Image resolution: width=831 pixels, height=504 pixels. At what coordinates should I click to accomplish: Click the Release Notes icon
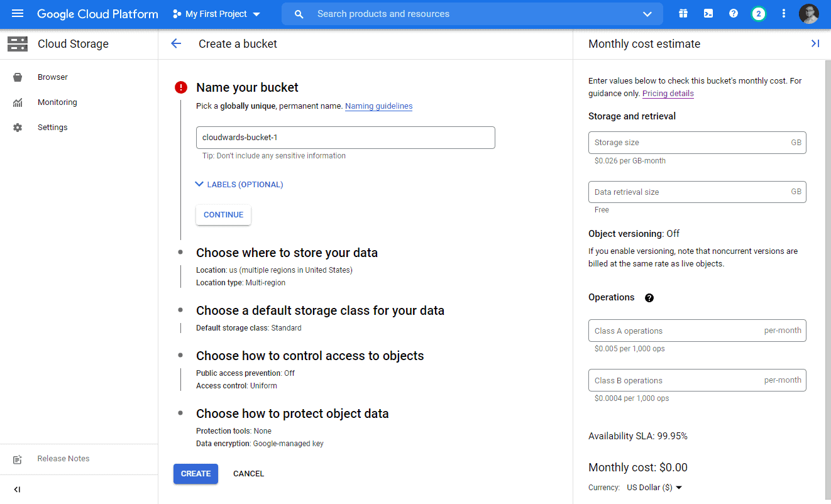[18, 459]
